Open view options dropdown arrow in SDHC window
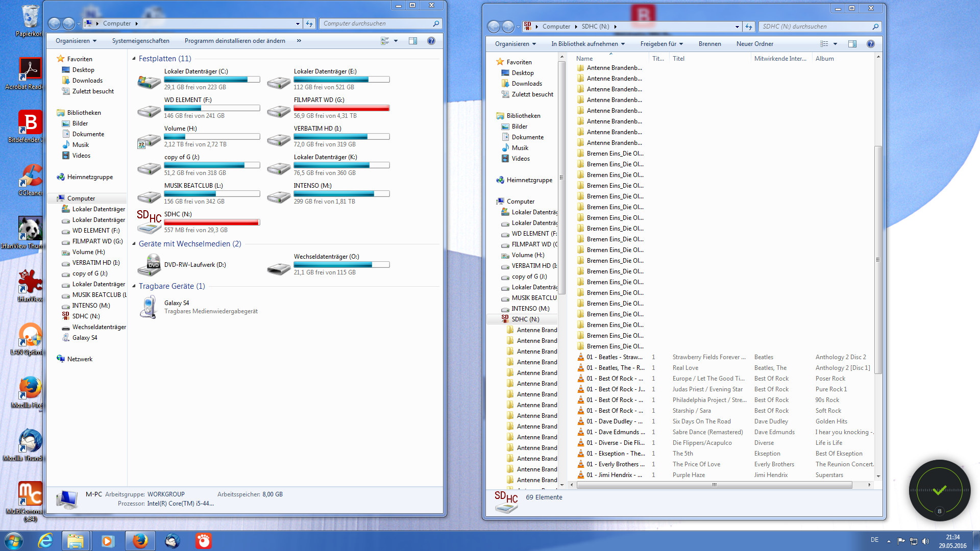The width and height of the screenshot is (980, 551). pos(836,44)
